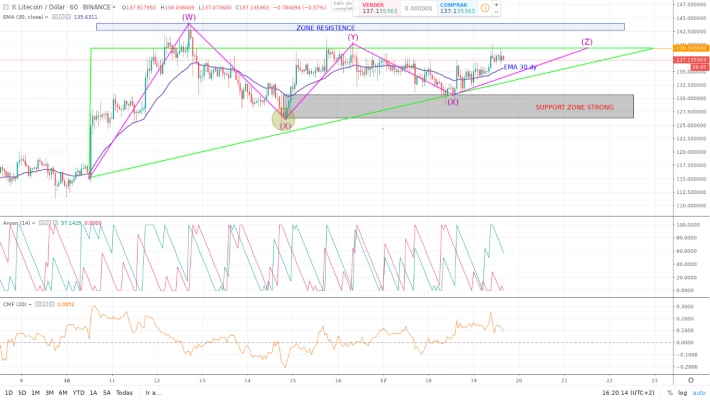Click the (Y) wave label
Image resolution: width=710 pixels, height=400 pixels.
(353, 37)
